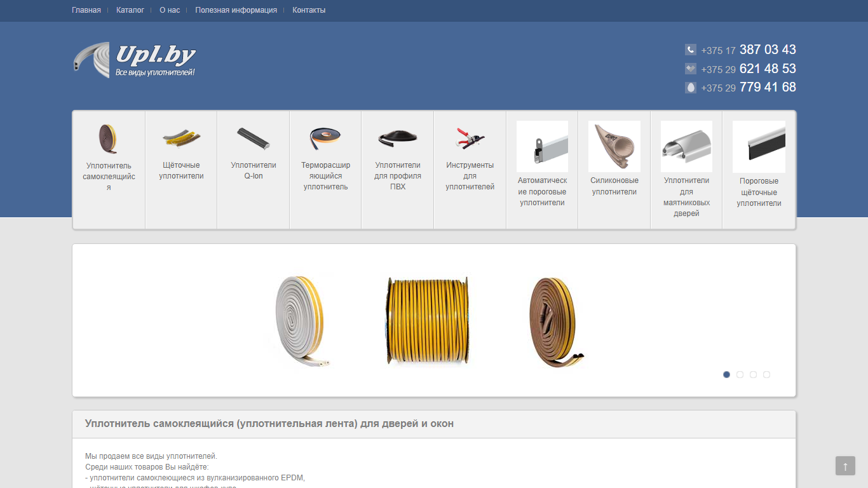Select the first slider pagination dot
This screenshot has width=868, height=488.
726,374
